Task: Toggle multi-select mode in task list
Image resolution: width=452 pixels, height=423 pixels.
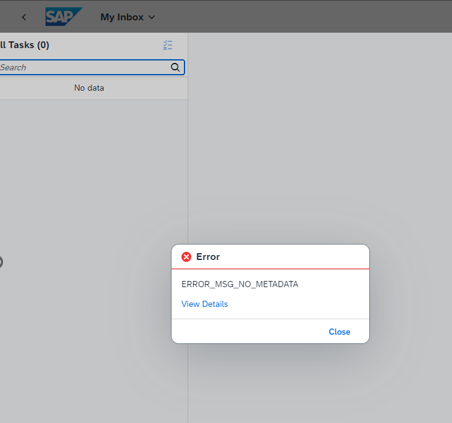Action: 168,45
